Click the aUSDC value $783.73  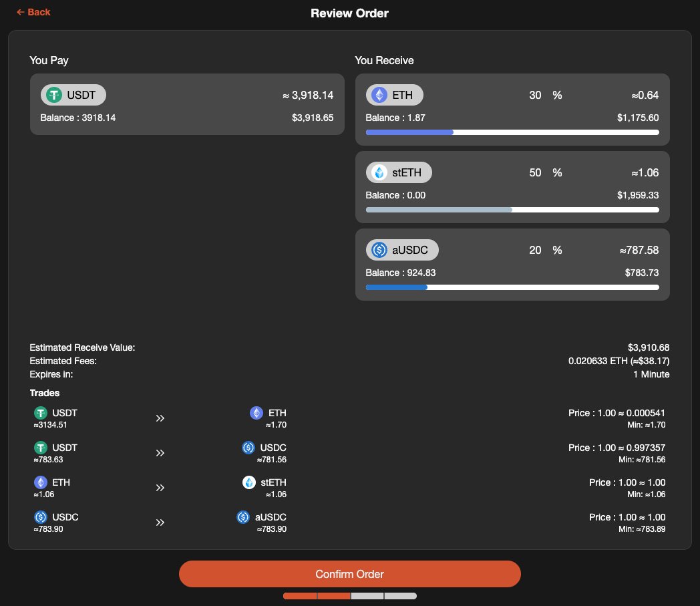pos(641,273)
